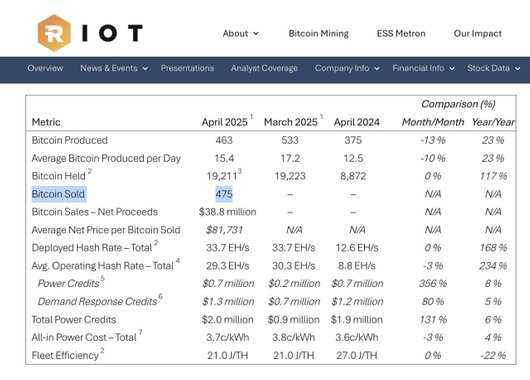Expand the Financial Info dropdown arrow
Screen dimensions: 530x380
click(x=452, y=69)
